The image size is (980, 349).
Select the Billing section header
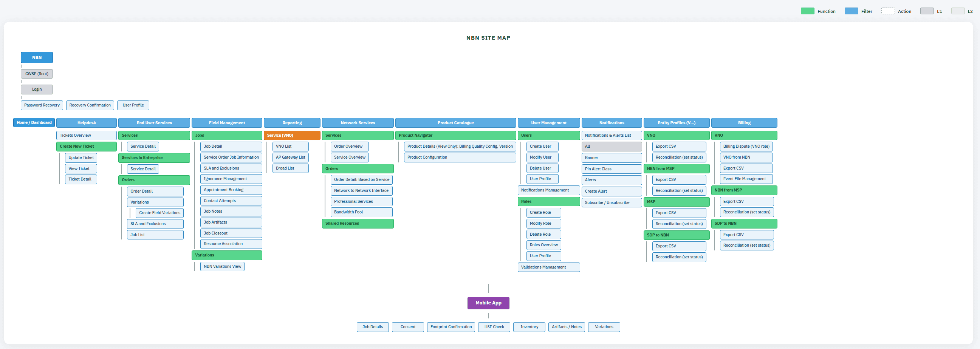(745, 123)
